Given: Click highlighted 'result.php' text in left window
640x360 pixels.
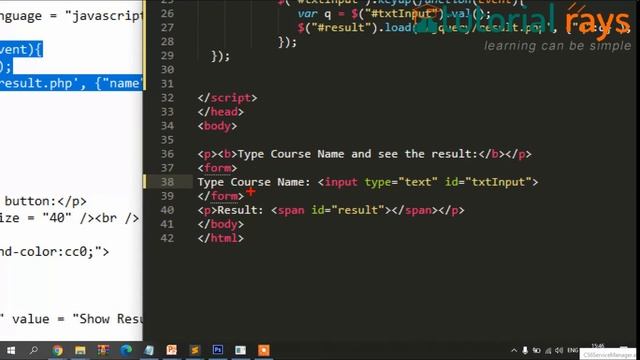Looking at the screenshot, I should tap(36, 83).
